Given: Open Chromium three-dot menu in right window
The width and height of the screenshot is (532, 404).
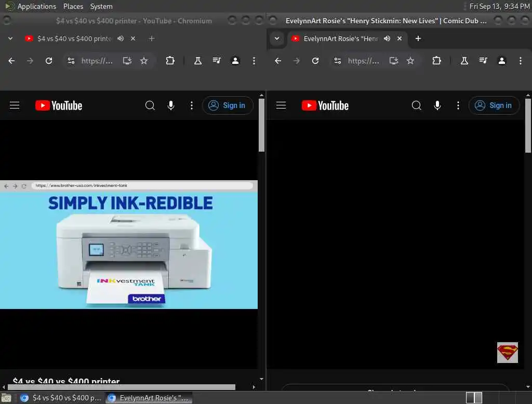Looking at the screenshot, I should tap(521, 61).
